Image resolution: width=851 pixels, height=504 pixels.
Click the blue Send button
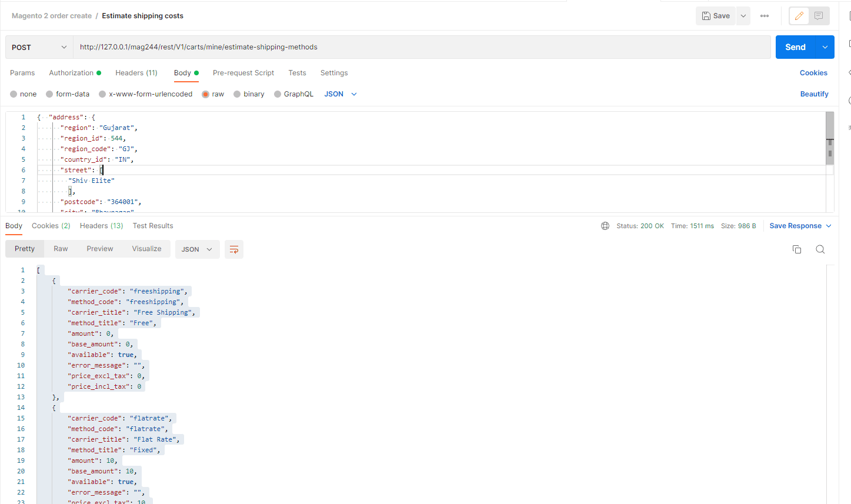796,47
